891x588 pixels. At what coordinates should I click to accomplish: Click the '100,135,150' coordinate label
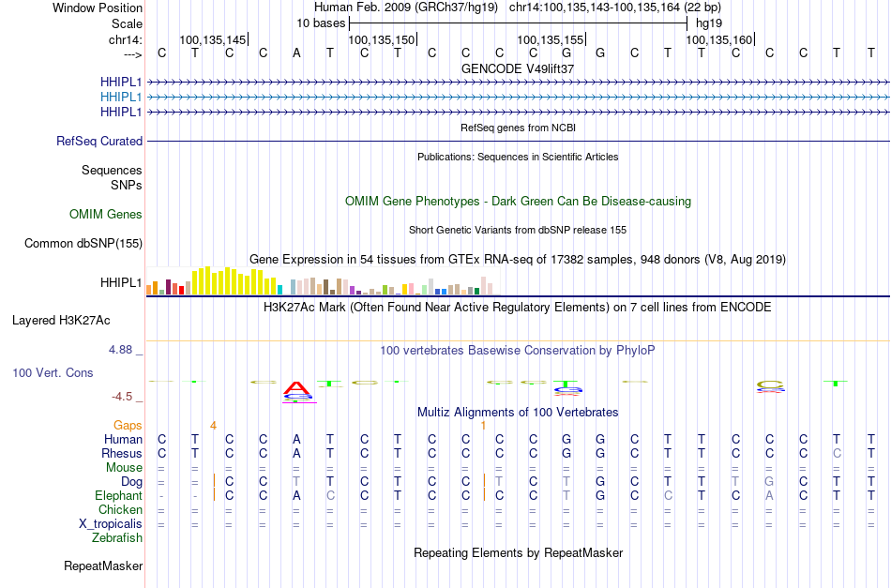tap(382, 39)
